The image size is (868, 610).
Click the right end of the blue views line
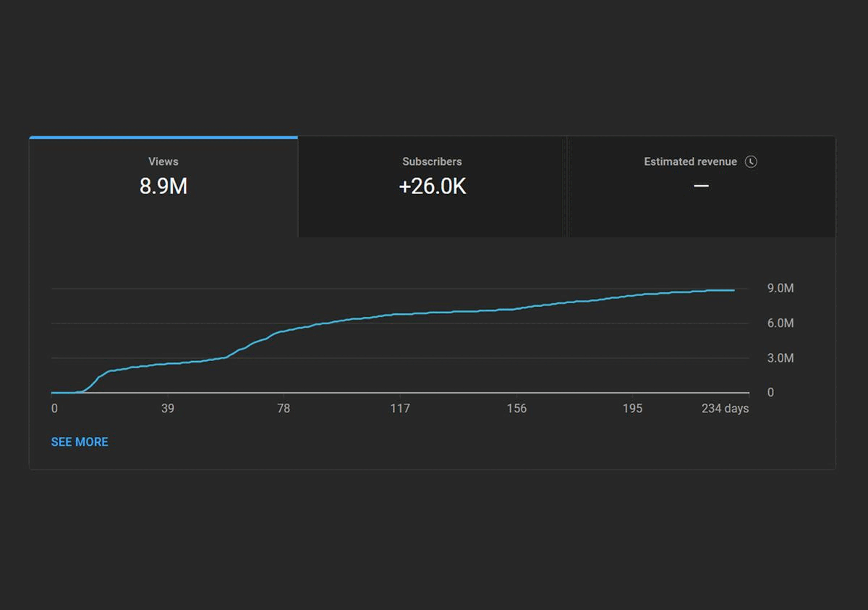coord(733,290)
